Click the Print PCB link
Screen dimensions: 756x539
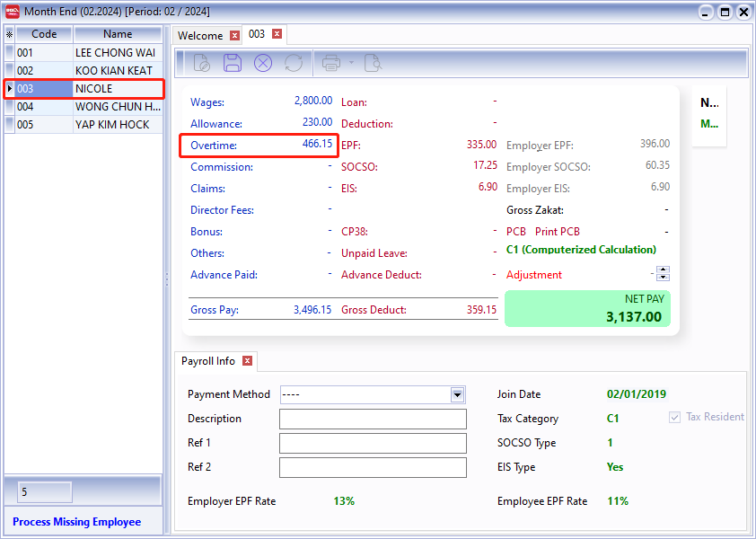[557, 232]
